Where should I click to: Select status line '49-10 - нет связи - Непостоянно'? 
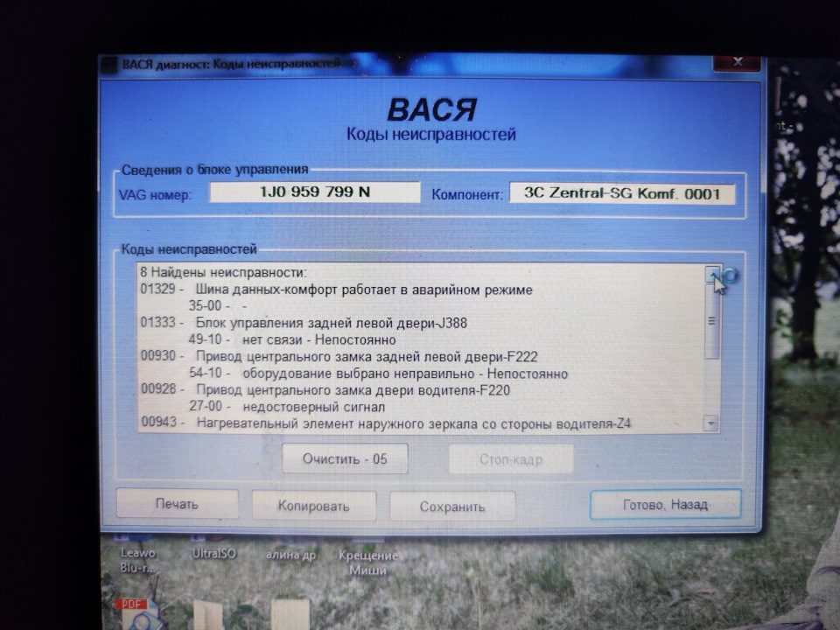tap(292, 339)
